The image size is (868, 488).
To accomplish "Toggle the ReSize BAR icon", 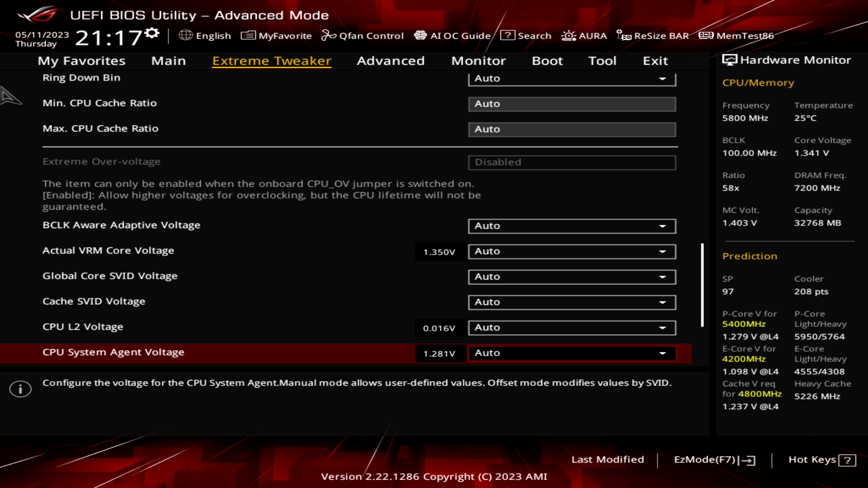I will [624, 35].
